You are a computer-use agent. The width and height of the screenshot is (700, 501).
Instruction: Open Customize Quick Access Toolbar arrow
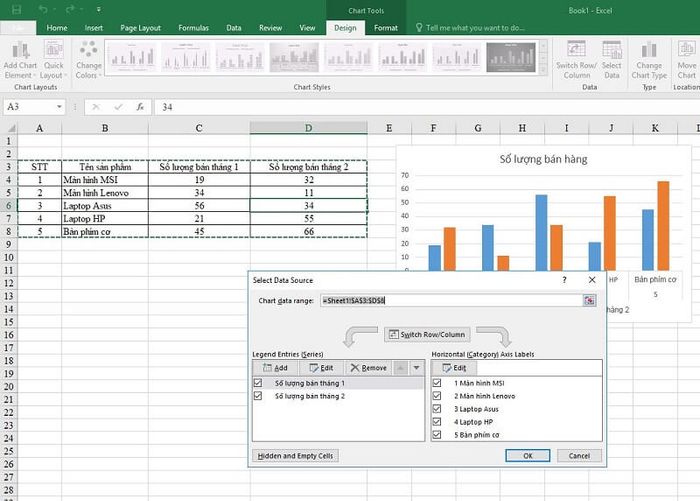[99, 9]
